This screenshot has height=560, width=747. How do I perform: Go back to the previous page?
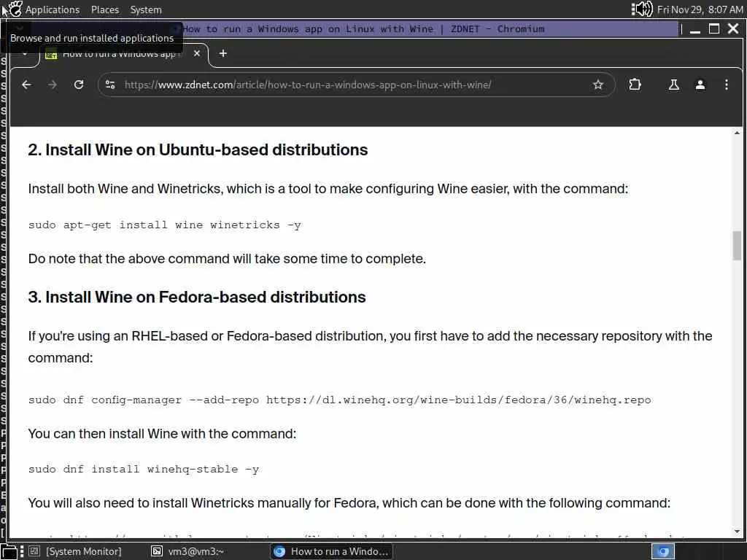(27, 85)
